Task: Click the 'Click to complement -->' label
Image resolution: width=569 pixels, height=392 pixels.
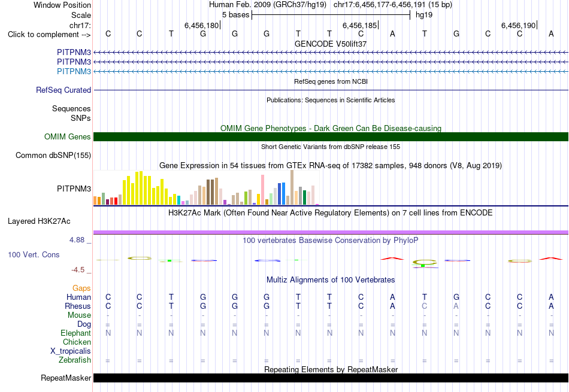Action: (49, 35)
